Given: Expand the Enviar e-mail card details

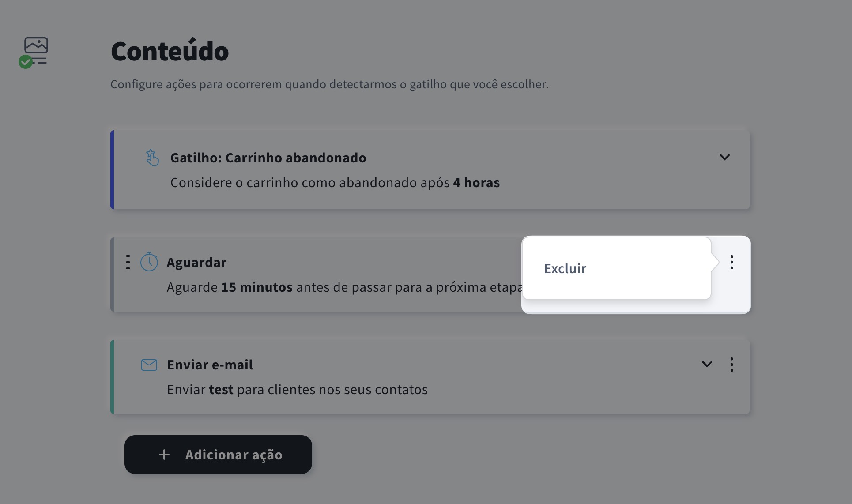Looking at the screenshot, I should point(707,365).
